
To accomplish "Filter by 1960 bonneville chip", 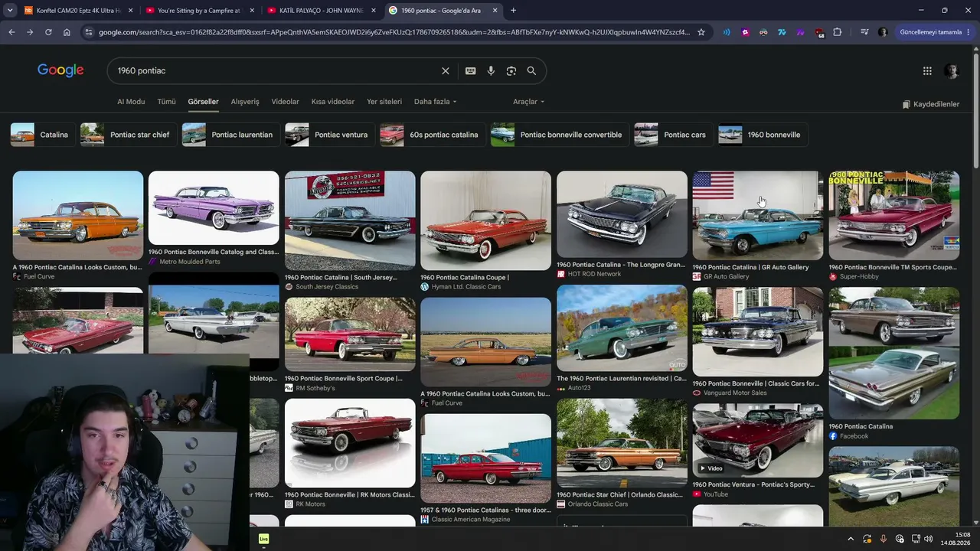I will [763, 135].
